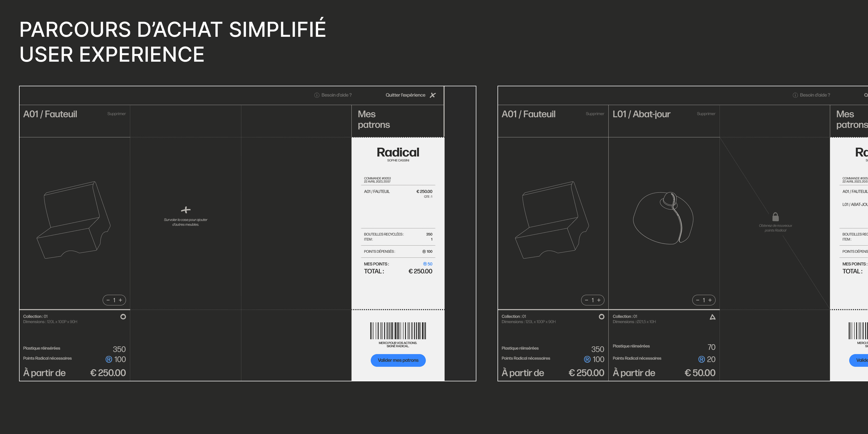
Task: Click the Radical points icon beside 100 in left mockup
Action: pyautogui.click(x=109, y=360)
